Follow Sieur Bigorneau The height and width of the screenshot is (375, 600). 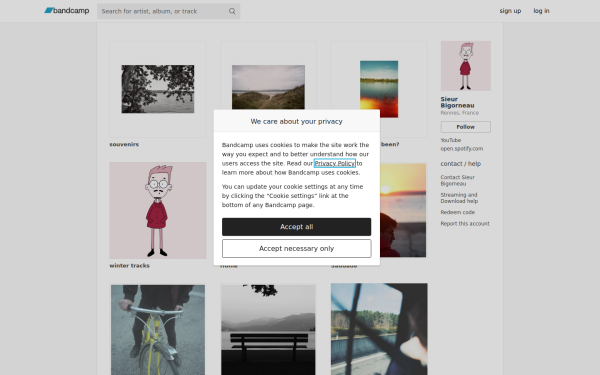coord(465,127)
